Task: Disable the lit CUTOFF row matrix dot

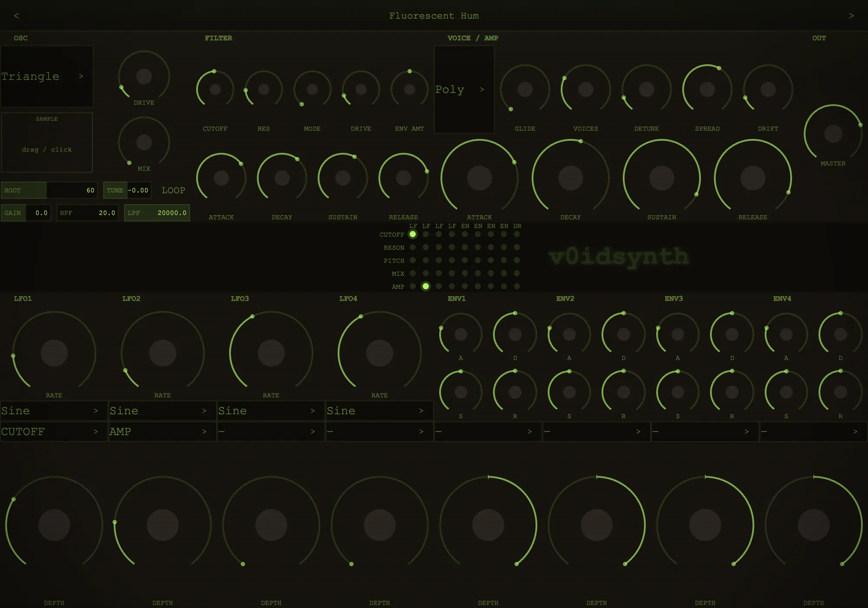Action: 413,234
